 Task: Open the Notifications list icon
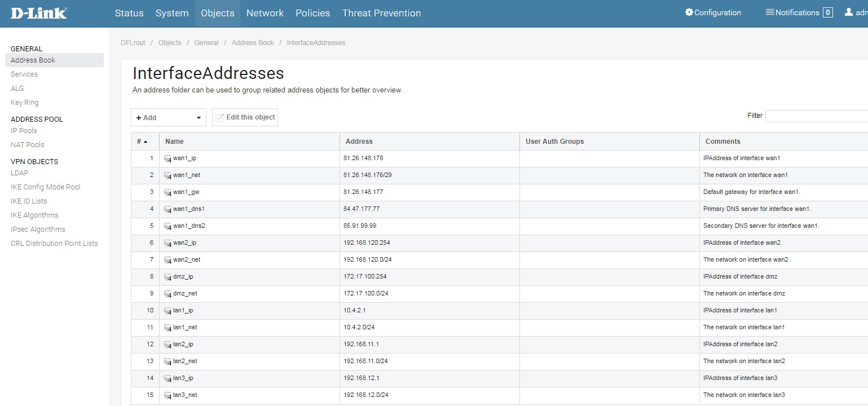(769, 12)
